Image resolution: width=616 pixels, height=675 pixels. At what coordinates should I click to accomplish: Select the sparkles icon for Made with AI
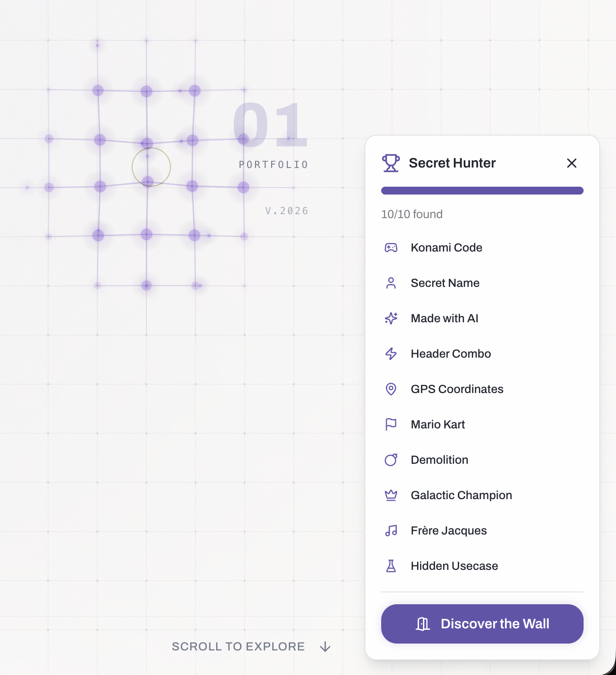[x=391, y=318]
